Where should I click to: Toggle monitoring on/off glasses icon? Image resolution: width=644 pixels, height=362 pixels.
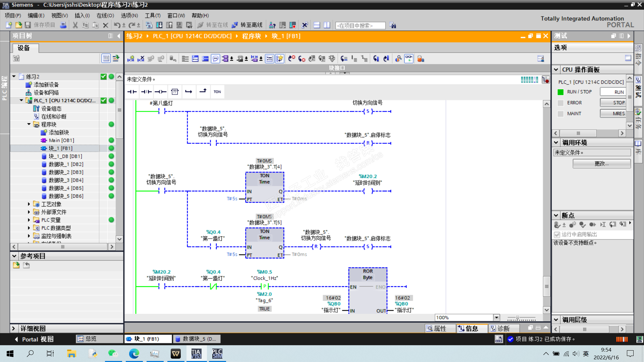pos(409,59)
